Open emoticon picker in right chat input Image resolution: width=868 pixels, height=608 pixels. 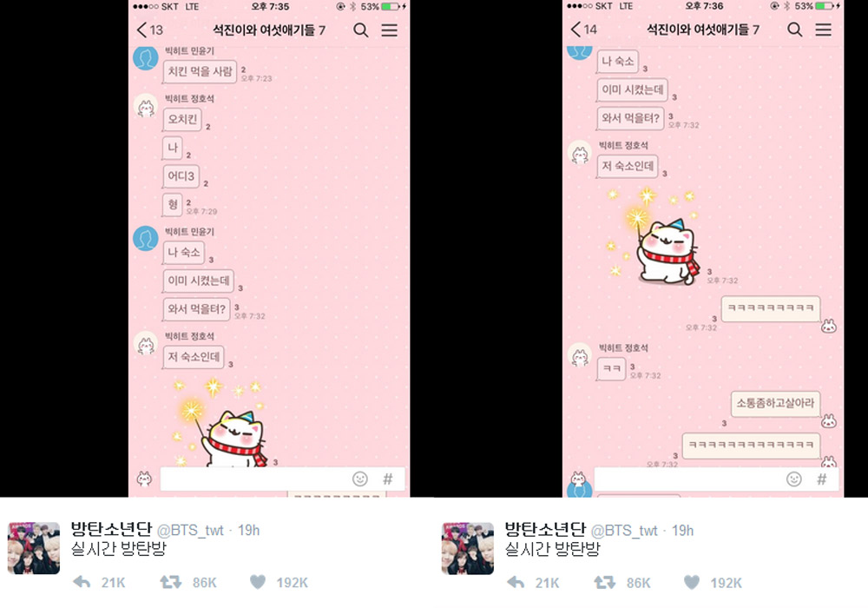794,479
